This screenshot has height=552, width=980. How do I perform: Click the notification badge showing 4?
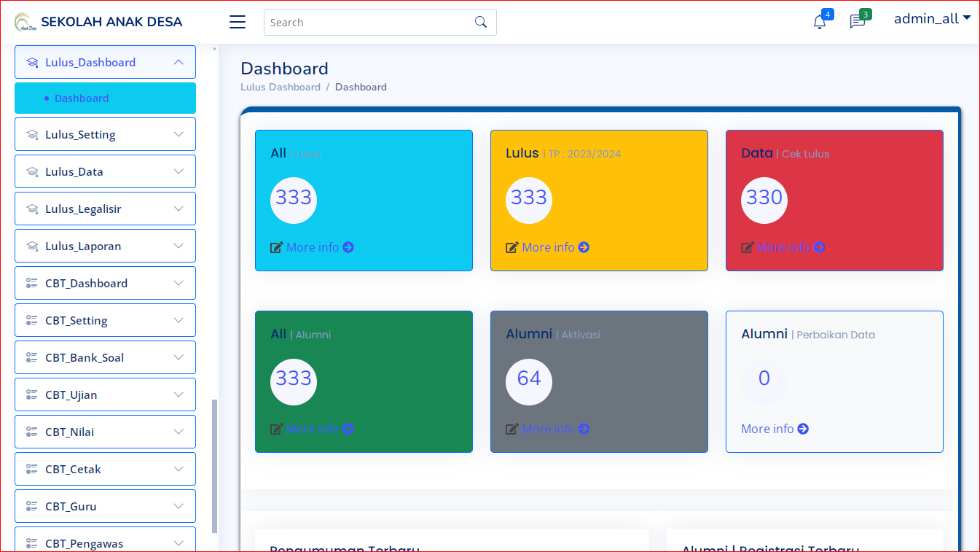[828, 14]
